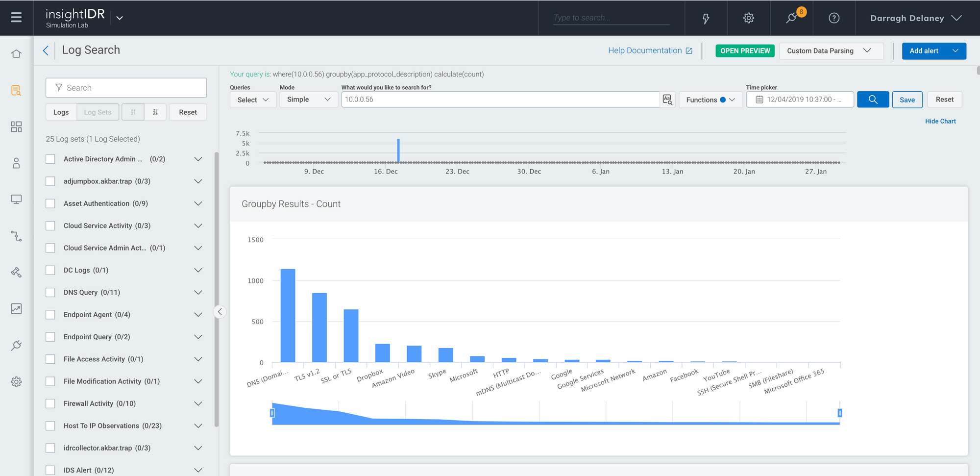Image resolution: width=980 pixels, height=476 pixels.
Task: Open notifications with the badge icon
Action: 791,18
